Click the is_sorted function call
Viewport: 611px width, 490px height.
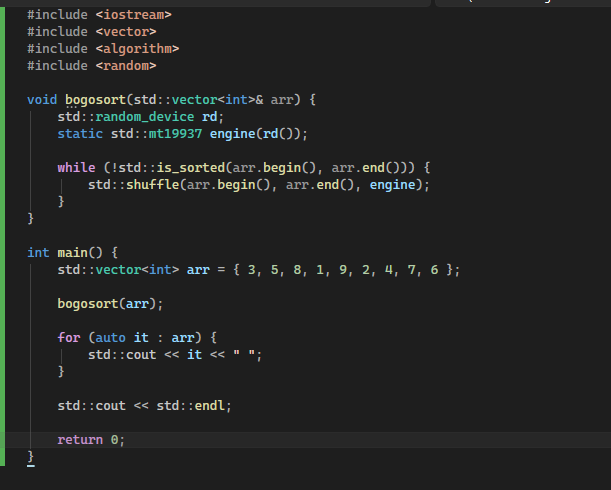point(191,168)
